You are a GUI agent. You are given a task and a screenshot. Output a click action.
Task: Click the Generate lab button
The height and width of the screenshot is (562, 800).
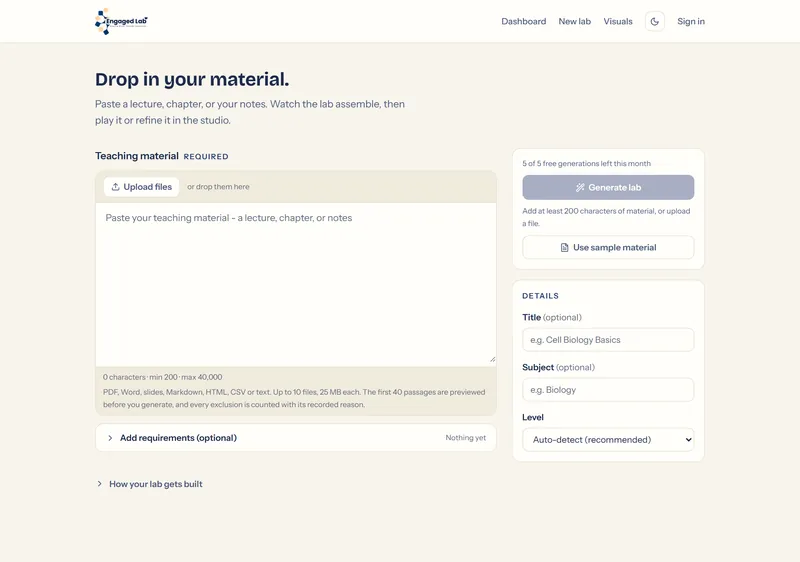click(608, 187)
